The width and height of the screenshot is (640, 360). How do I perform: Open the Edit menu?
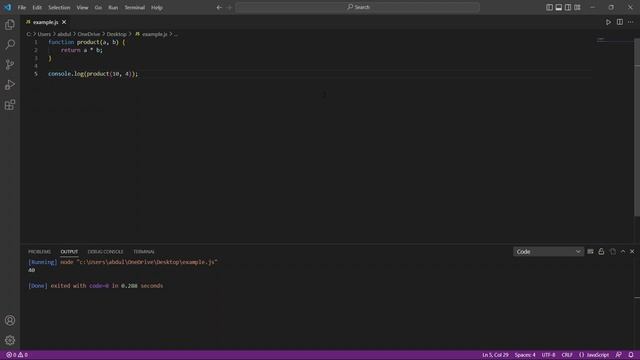click(x=37, y=7)
